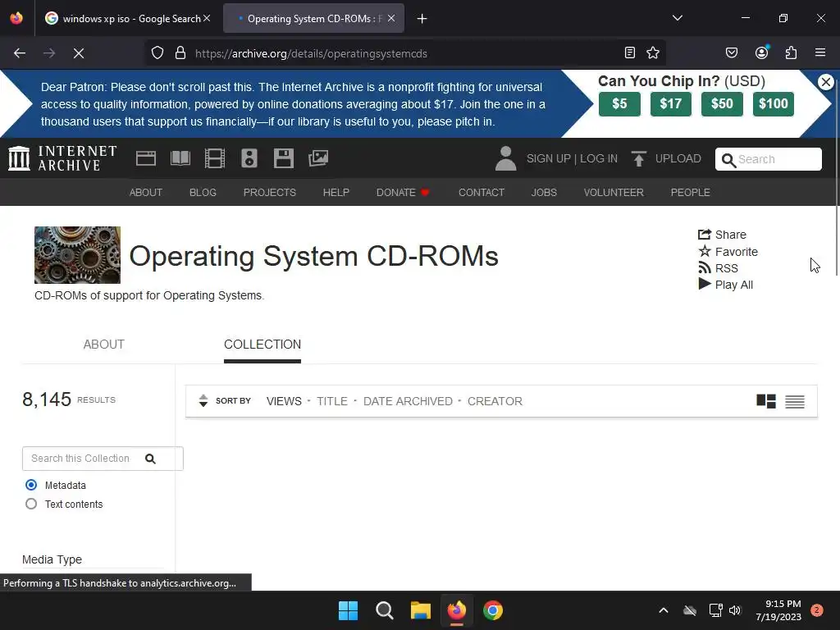Open the tracking protection shield icon
This screenshot has width=840, height=630.
[157, 53]
